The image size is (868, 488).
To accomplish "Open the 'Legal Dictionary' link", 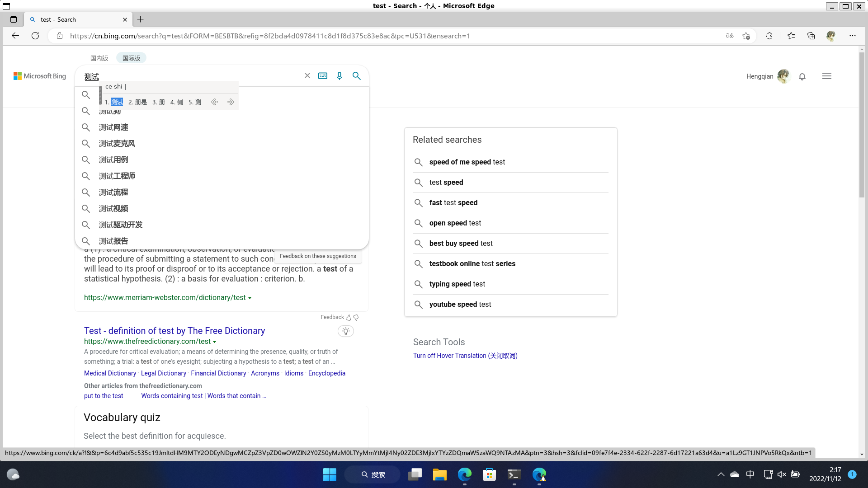I will (x=163, y=373).
